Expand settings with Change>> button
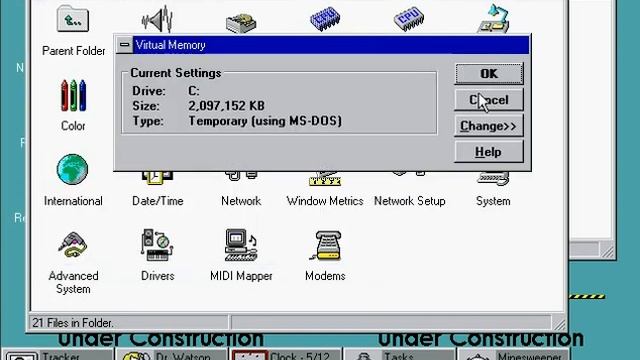Viewport: 640px width, 360px height. (489, 126)
